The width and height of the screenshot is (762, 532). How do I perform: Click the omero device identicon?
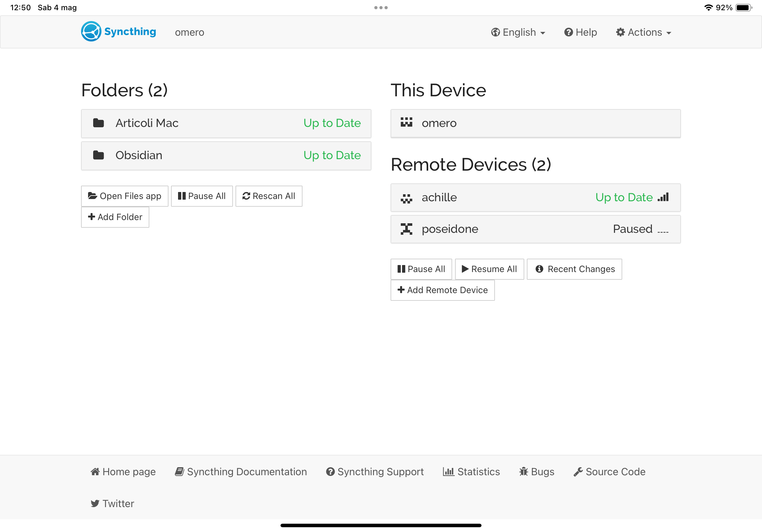[406, 123]
